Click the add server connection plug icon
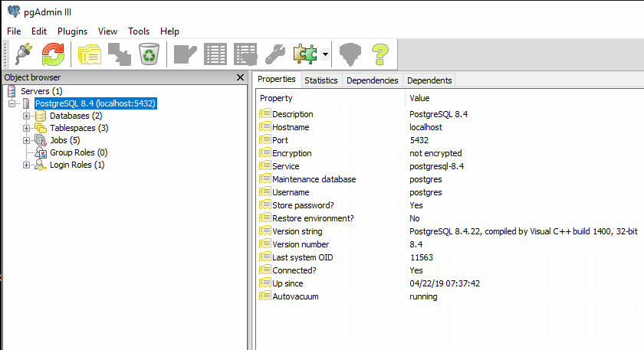 click(x=23, y=54)
